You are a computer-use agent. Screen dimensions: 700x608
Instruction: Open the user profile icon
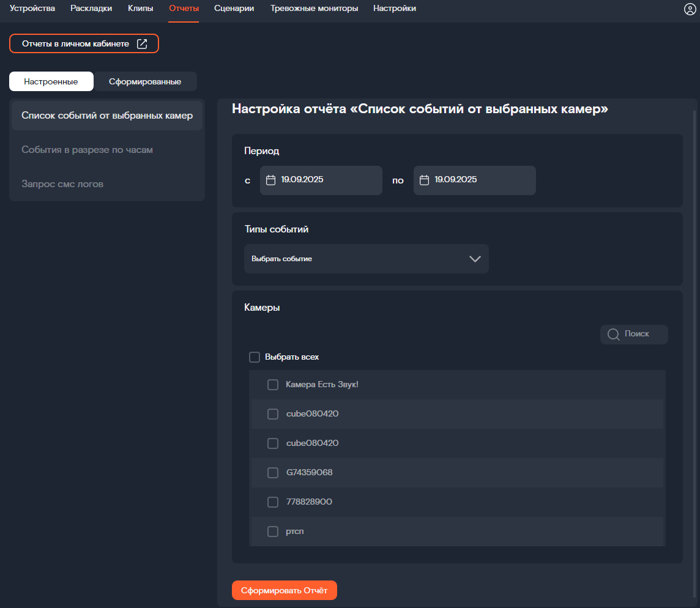[690, 9]
